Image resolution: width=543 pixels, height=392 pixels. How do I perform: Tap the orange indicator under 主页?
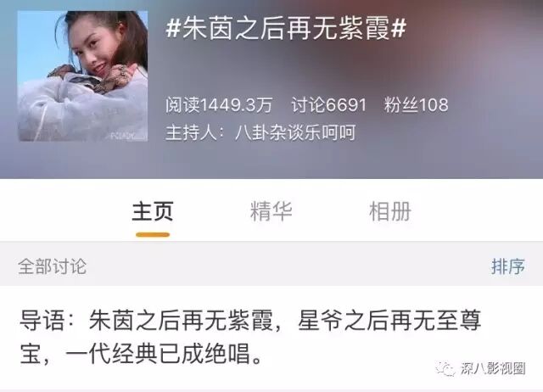click(x=153, y=235)
